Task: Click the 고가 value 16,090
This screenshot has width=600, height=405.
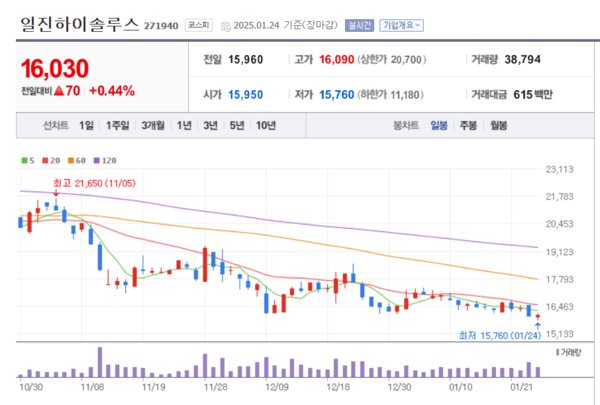Action: (x=337, y=60)
